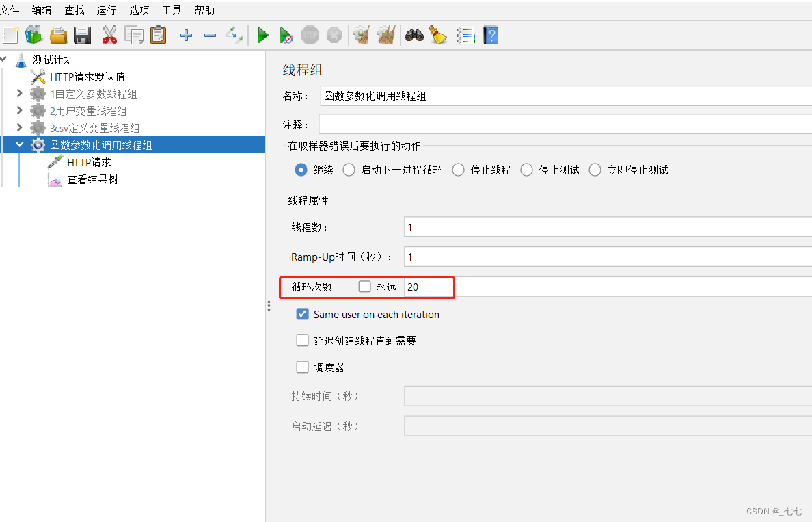812x522 pixels.
Task: Click the New test plan icon
Action: 10,36
